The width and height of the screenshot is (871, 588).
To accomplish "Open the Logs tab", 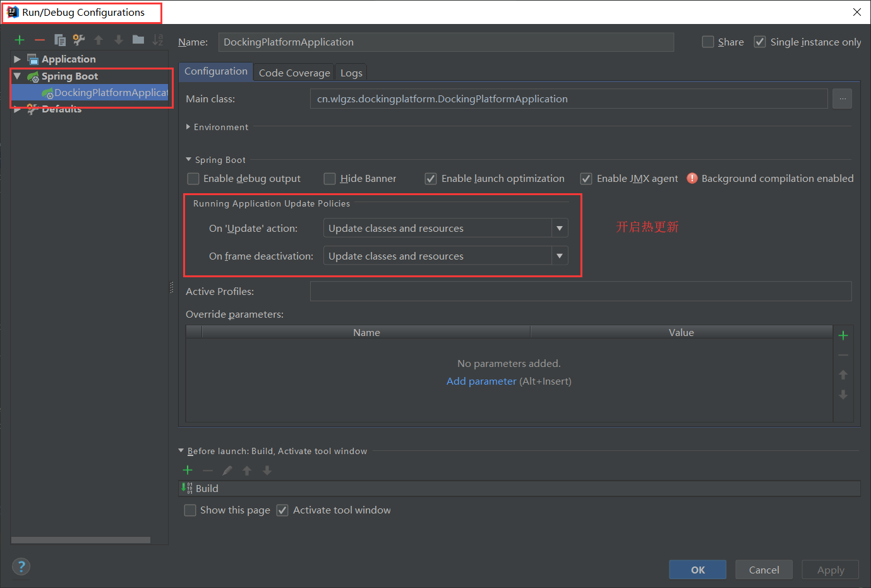I will pos(351,73).
